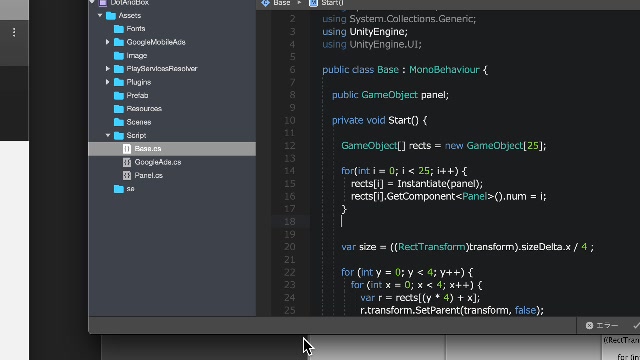This screenshot has height=360, width=640.
Task: Click the Plugins folder icon
Action: [x=119, y=82]
